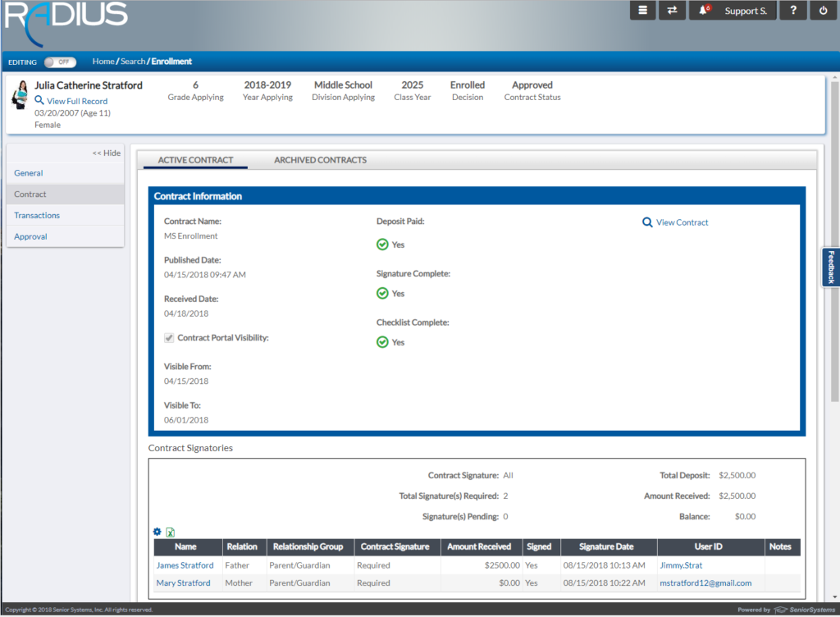Open the table settings gear icon

pos(157,532)
